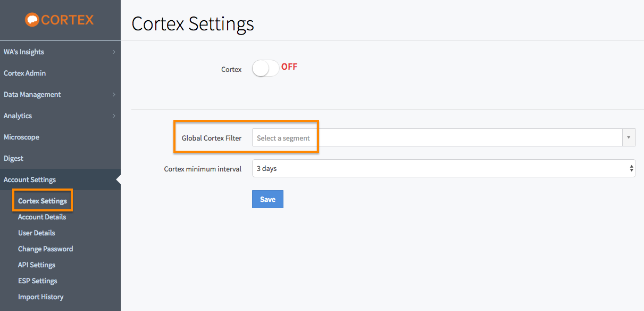Go to API Settings

coord(37,265)
